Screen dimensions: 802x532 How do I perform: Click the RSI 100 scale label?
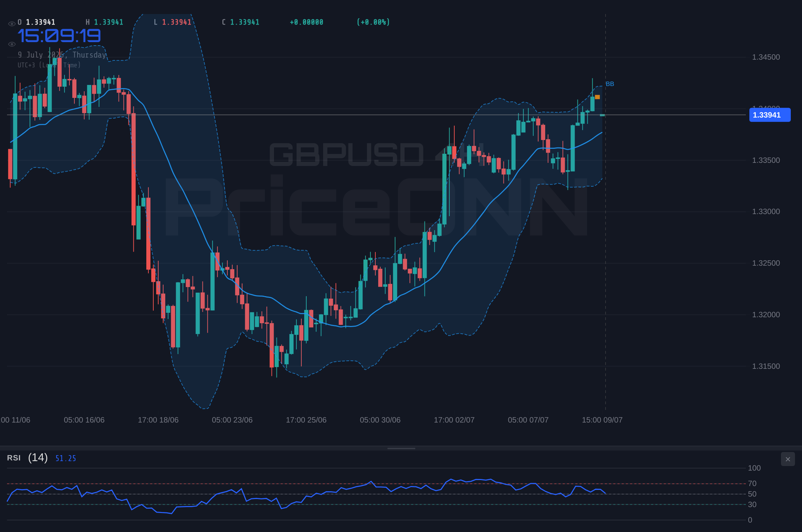pyautogui.click(x=754, y=468)
